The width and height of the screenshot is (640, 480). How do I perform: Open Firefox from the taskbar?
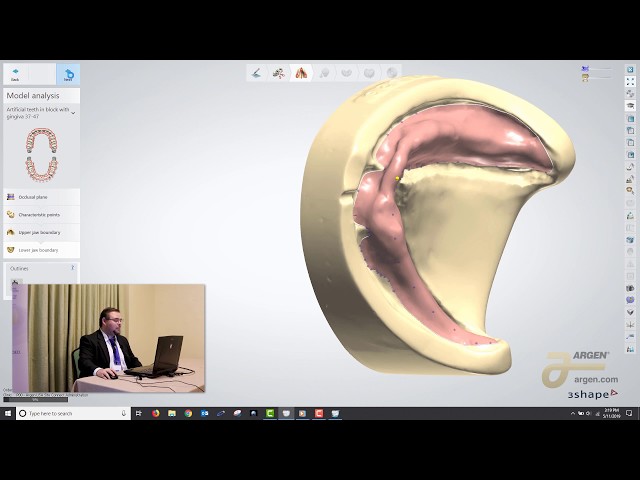[156, 413]
